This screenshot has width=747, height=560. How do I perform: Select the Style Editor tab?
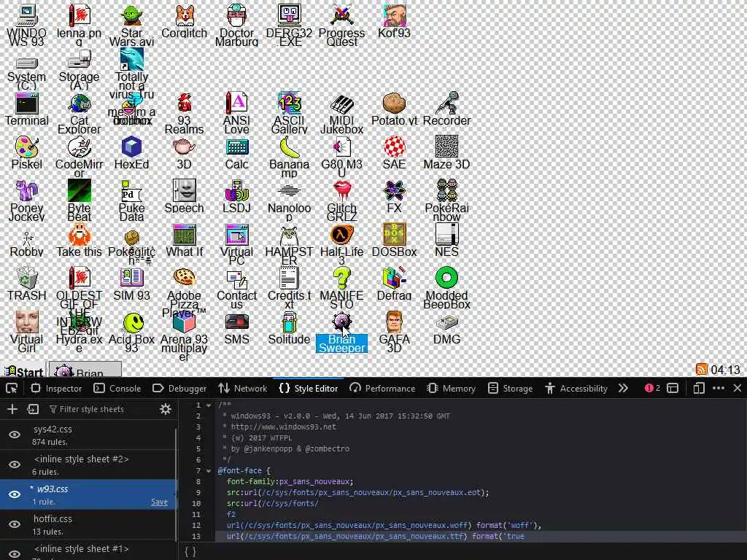pos(309,388)
